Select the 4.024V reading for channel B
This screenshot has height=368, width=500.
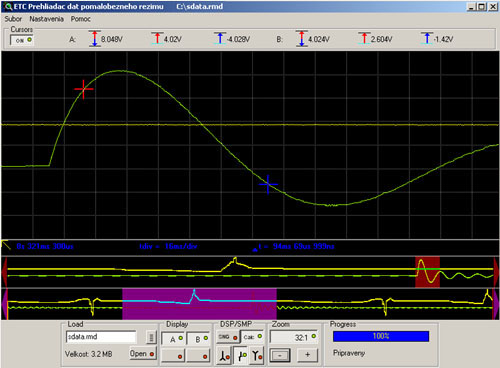319,39
